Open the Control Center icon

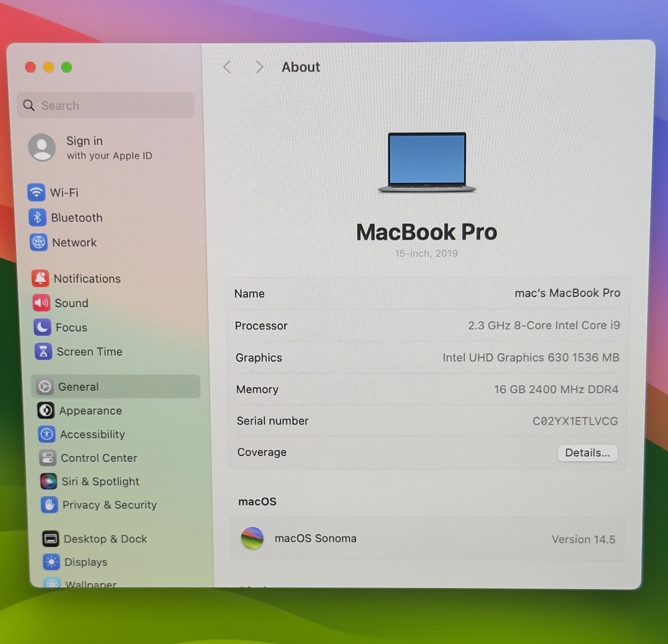[48, 458]
